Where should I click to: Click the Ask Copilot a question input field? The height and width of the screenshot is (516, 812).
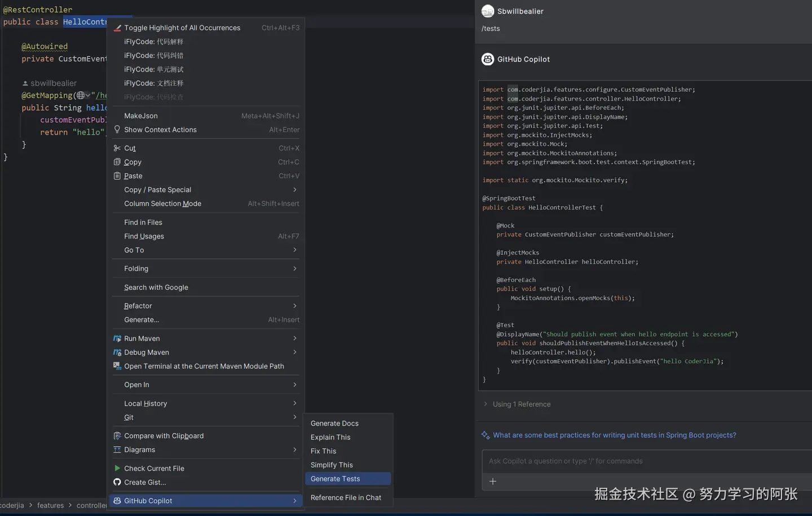click(647, 461)
